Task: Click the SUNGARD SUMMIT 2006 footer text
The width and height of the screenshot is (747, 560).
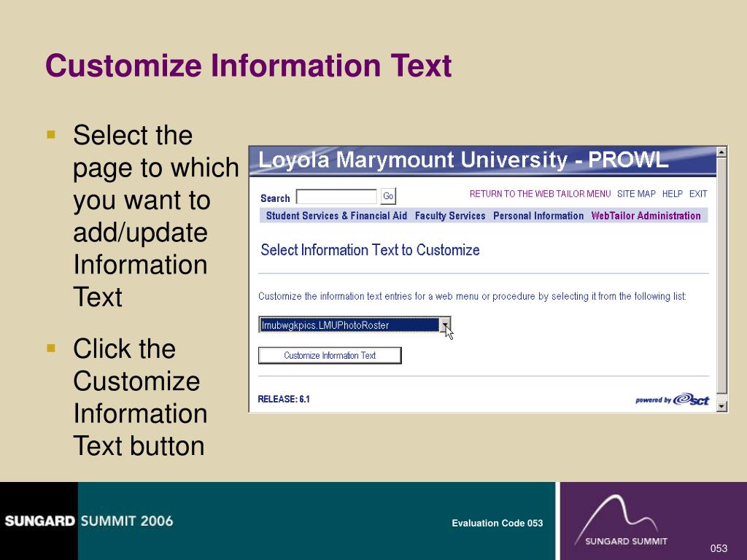Action: pos(89,521)
